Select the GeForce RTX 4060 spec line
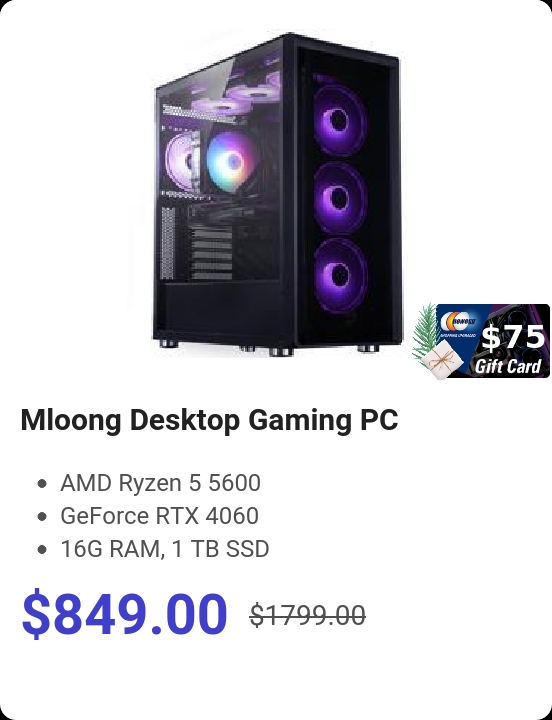 [159, 516]
